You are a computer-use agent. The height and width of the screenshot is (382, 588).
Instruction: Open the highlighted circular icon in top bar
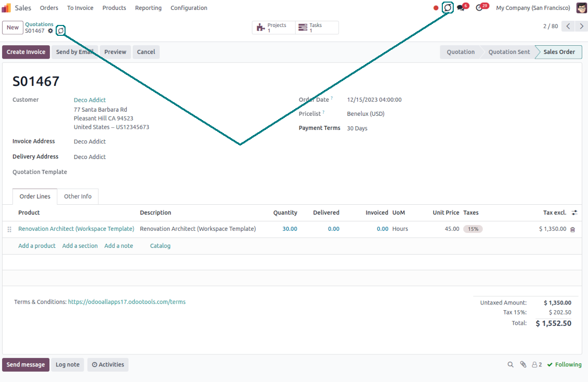pos(448,7)
